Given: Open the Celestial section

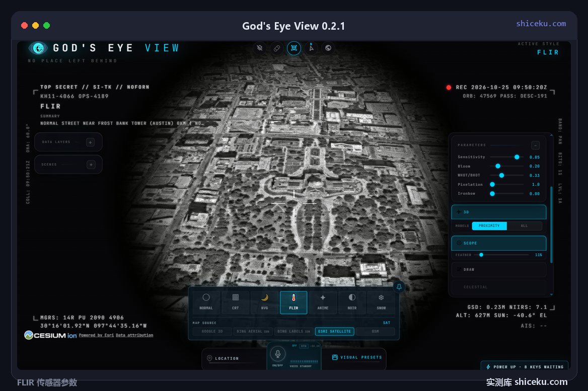Looking at the screenshot, I should (499, 287).
